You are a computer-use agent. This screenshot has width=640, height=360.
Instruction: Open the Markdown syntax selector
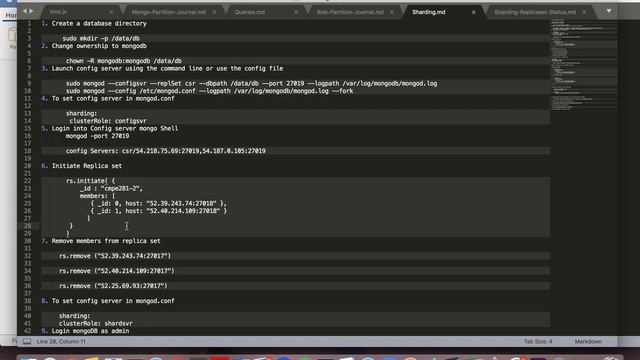point(588,341)
